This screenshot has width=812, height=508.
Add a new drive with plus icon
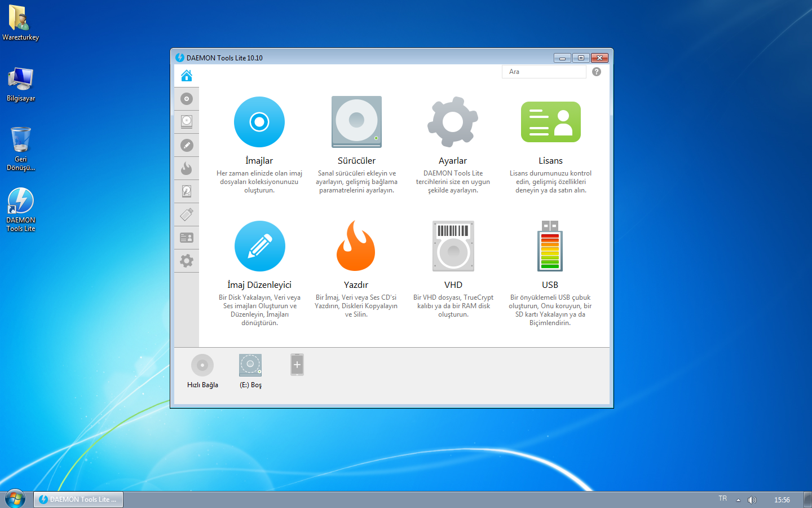297,365
